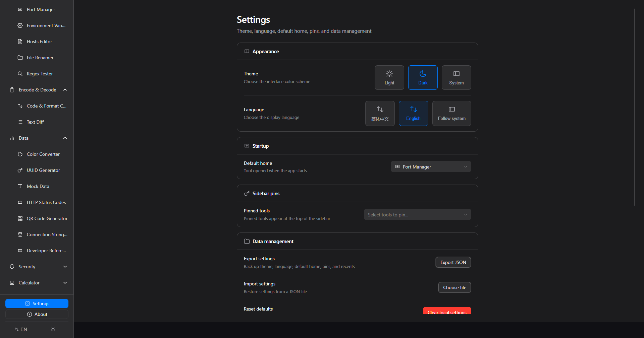
Task: Click the Appearance section header icon
Action: 247,51
